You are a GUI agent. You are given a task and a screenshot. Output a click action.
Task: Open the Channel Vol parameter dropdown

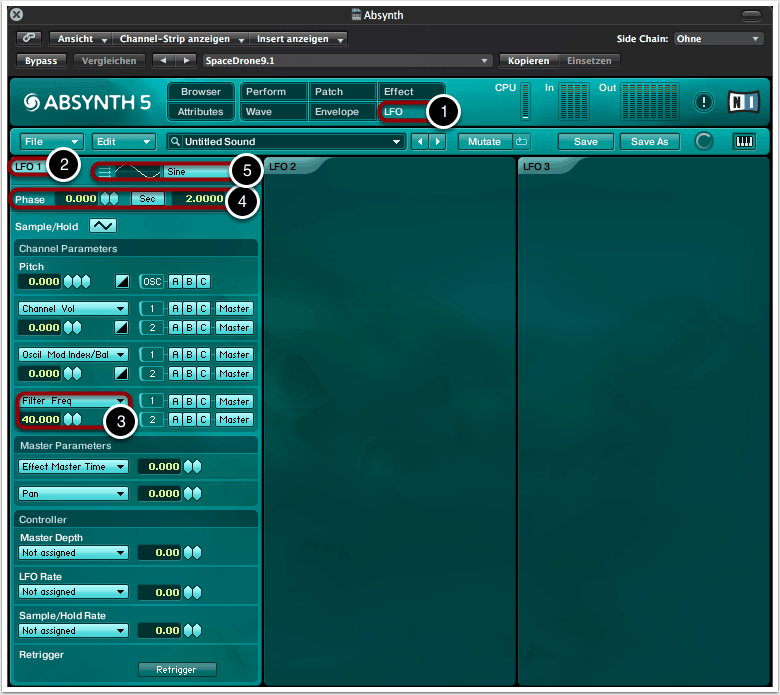(74, 309)
